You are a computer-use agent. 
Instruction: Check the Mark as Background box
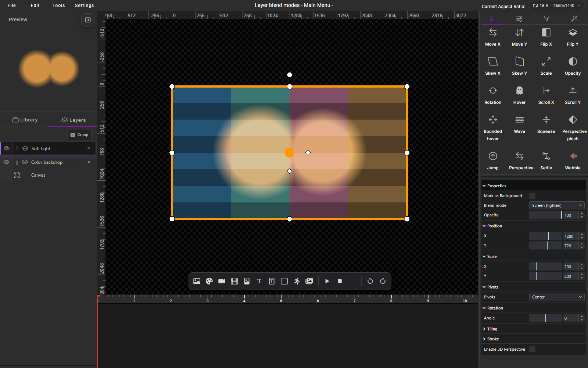click(532, 196)
